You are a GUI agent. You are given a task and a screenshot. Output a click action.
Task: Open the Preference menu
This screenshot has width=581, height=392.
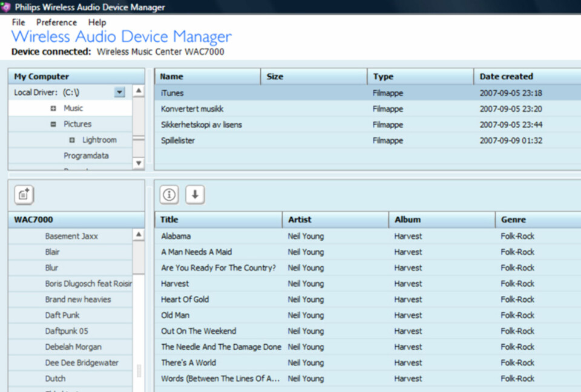[x=57, y=22]
